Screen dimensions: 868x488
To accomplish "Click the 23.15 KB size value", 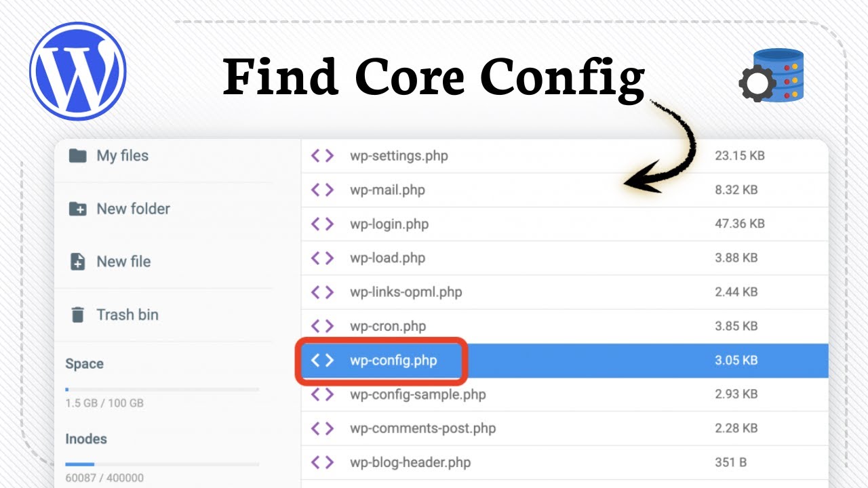I will pos(740,156).
